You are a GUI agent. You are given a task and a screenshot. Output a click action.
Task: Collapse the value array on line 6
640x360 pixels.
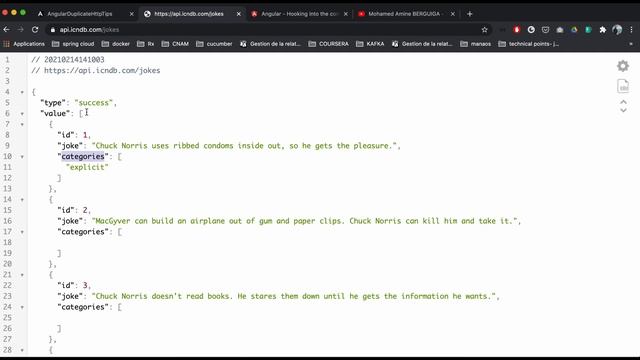tap(22, 114)
